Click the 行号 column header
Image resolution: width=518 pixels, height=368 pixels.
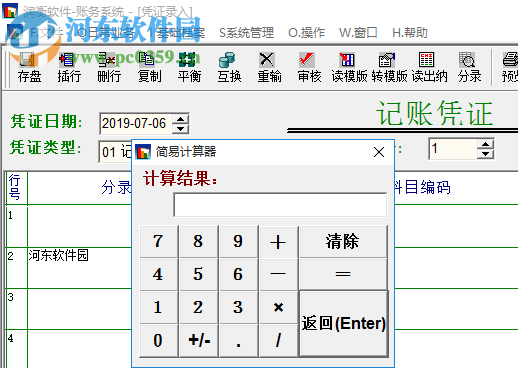(17, 187)
